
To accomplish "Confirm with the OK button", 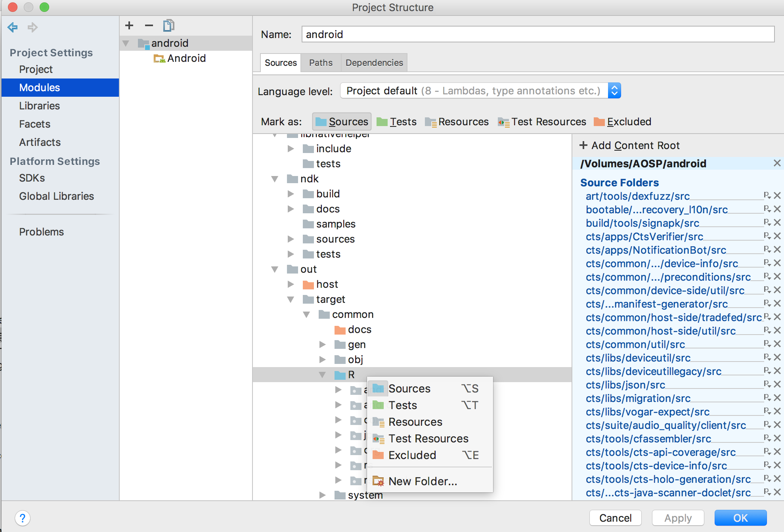I will [x=740, y=518].
